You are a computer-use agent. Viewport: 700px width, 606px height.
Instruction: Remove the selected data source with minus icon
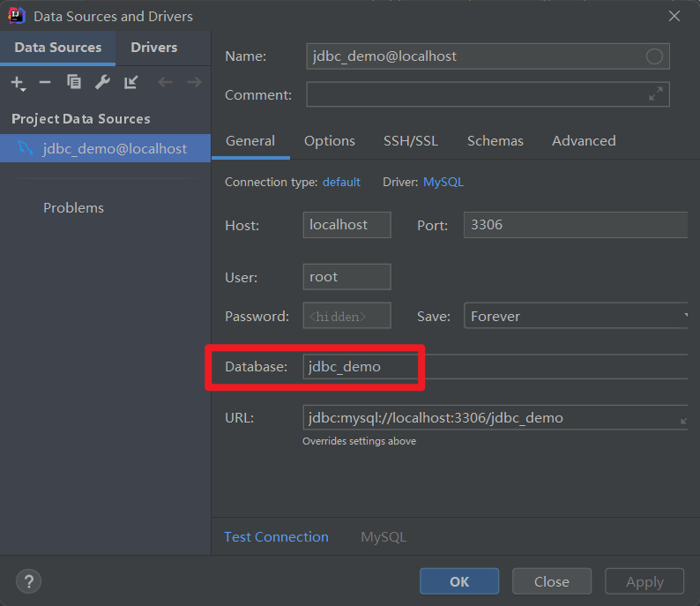pos(45,82)
